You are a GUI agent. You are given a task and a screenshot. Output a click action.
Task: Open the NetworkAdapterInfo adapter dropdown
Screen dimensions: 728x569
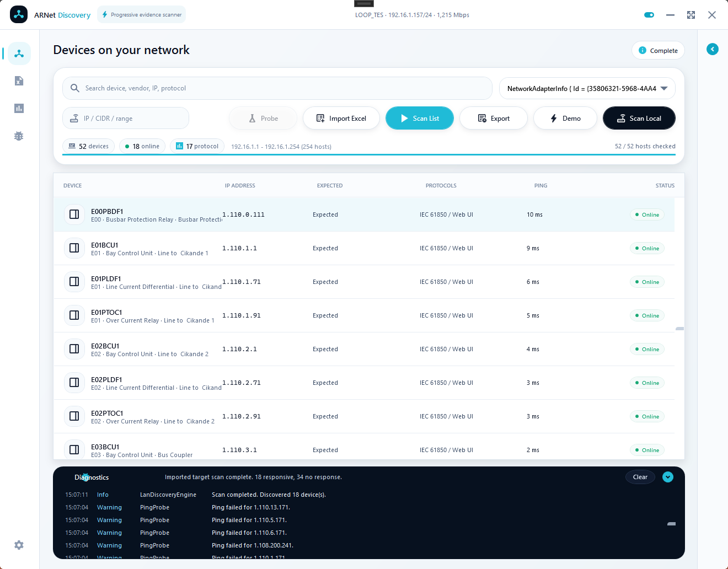coord(587,88)
